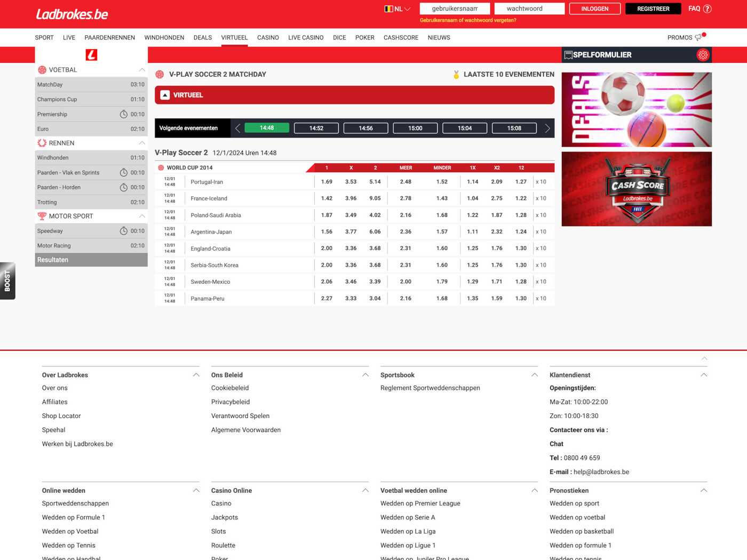Collapse the Voetbal sidebar section
The height and width of the screenshot is (560, 747).
[142, 70]
